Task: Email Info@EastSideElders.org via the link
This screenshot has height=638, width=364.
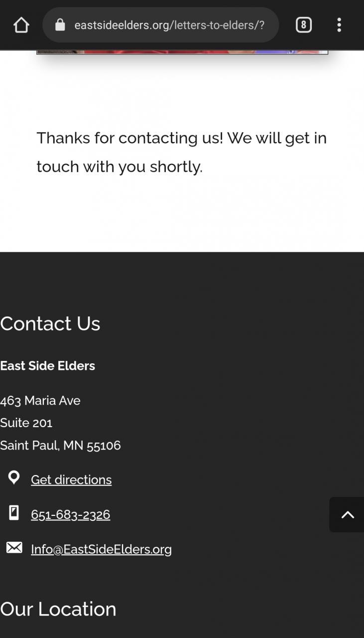Action: (x=101, y=549)
